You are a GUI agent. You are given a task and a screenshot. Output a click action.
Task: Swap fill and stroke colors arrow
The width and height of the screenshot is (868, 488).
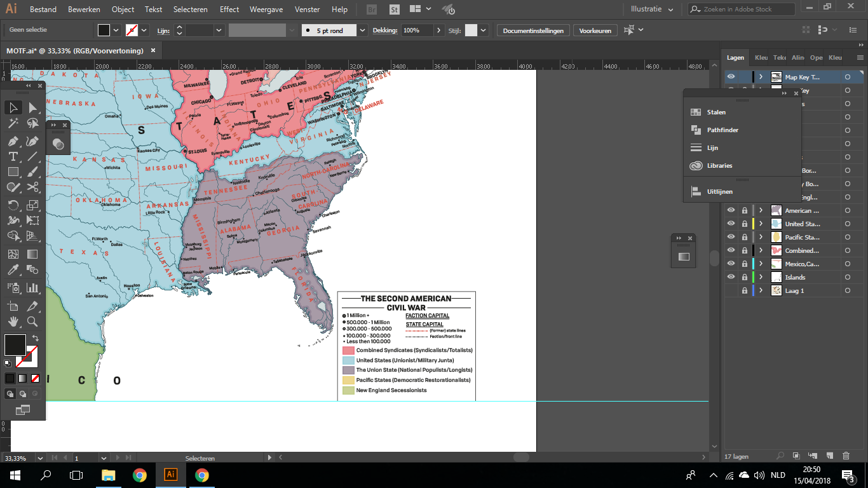point(36,338)
